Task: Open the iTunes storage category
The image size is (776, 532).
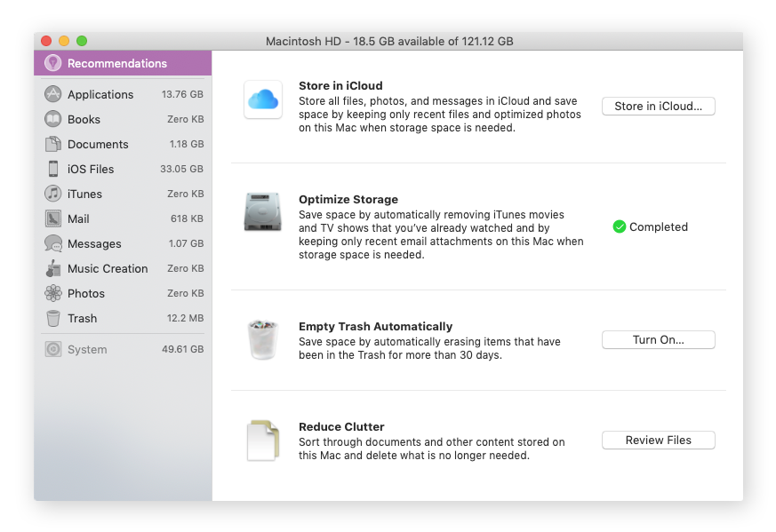Action: pos(85,194)
